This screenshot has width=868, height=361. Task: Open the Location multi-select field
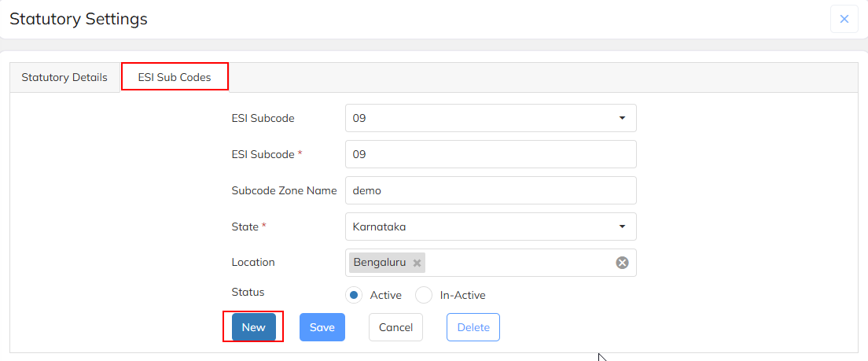(x=519, y=263)
